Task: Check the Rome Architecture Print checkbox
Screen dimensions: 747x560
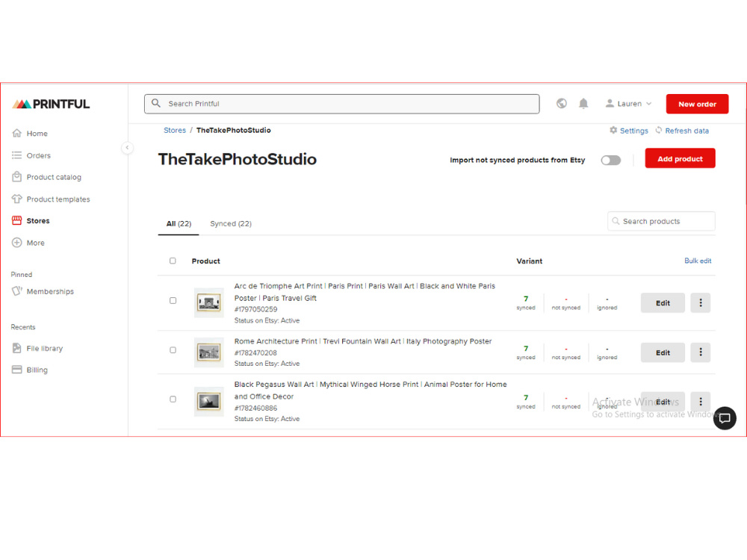Action: coord(173,350)
